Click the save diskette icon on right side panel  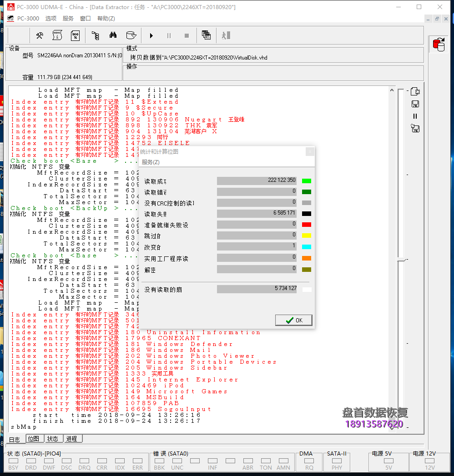pyautogui.click(x=415, y=104)
